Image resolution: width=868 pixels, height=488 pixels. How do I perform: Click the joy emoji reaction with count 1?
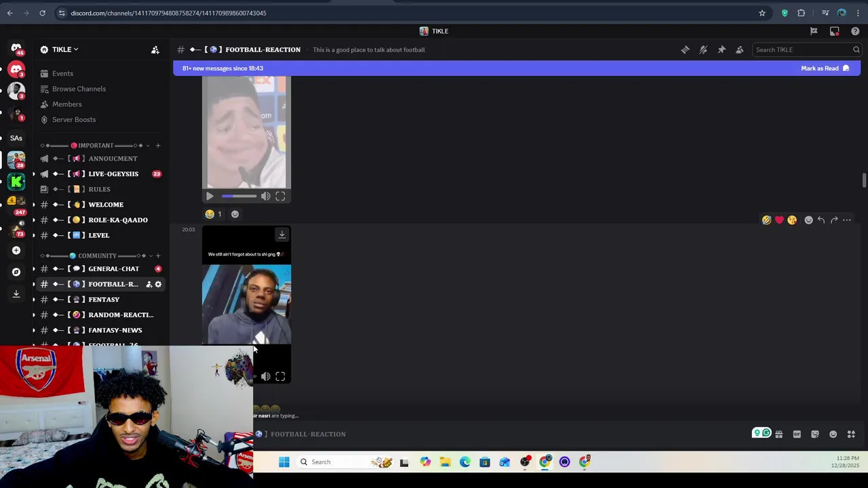(214, 214)
